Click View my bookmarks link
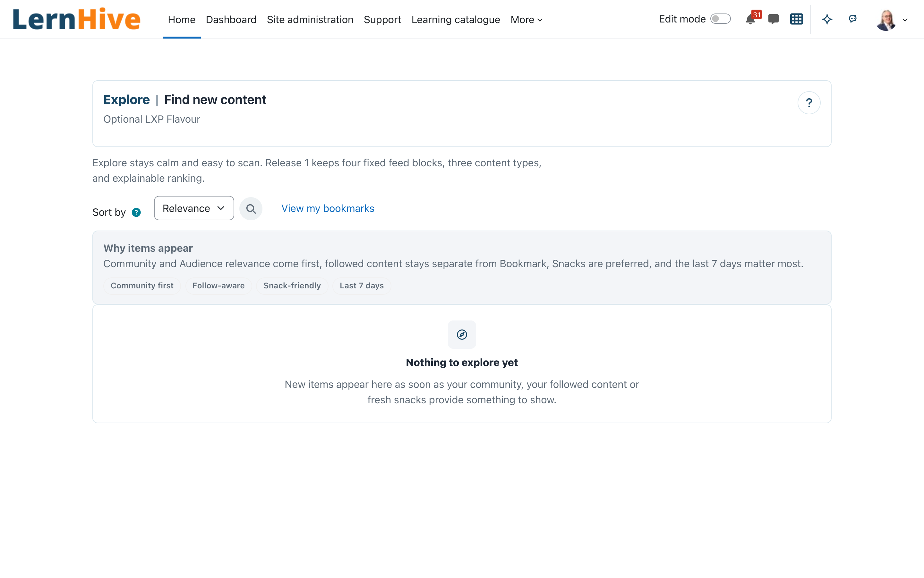Screen dimensions: 924x578 [328, 208]
